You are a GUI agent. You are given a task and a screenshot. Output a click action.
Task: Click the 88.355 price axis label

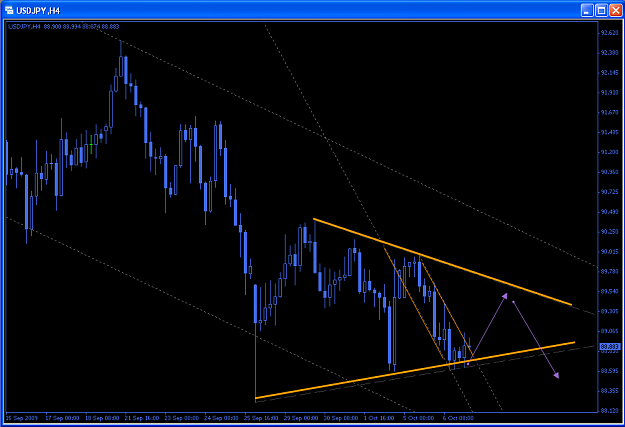[x=610, y=390]
